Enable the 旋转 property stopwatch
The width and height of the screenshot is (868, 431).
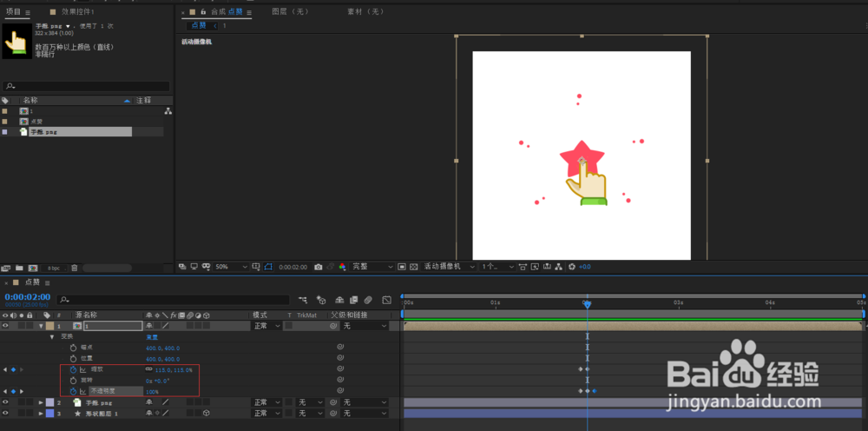[x=73, y=381]
